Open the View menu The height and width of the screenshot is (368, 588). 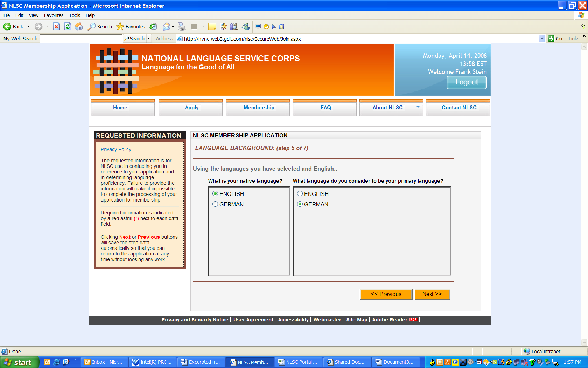34,15
